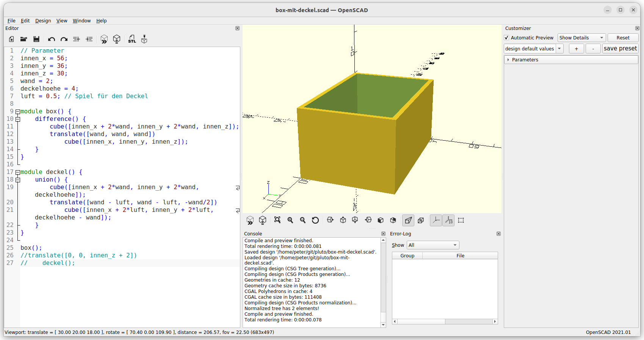Indent the selected code lines
644x340 pixels.
[x=89, y=39]
